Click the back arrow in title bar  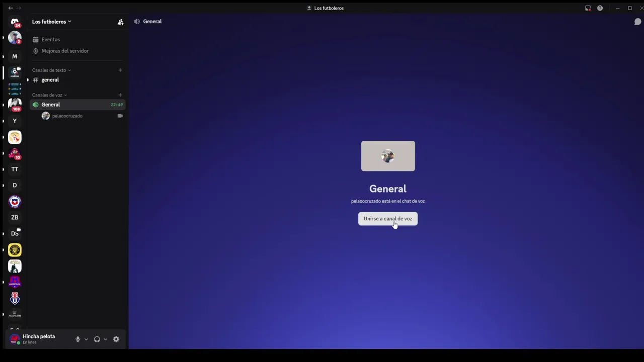click(11, 8)
